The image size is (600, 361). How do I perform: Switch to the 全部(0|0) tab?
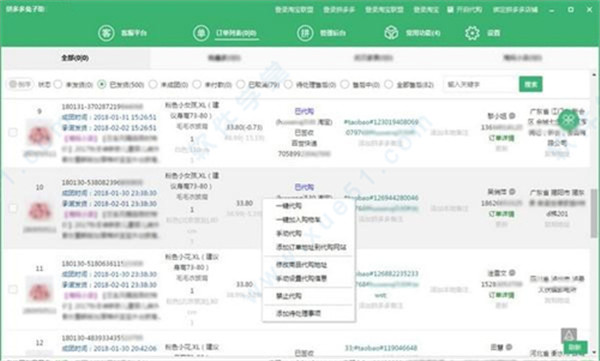pos(75,58)
